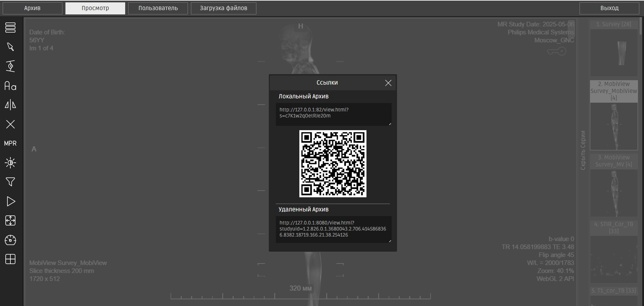Viewport: 644px width, 306px height.
Task: Click the Удаленный Архив heading
Action: [x=303, y=209]
